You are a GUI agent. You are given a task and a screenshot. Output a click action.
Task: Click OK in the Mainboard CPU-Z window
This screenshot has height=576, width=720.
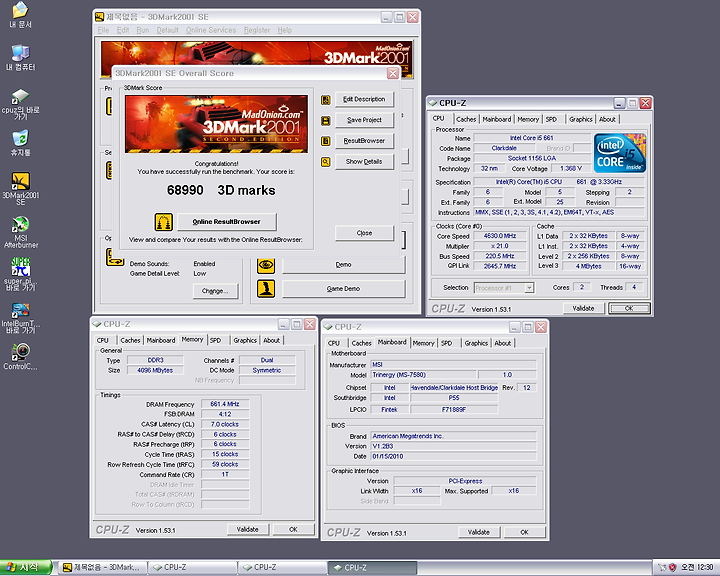pyautogui.click(x=524, y=532)
